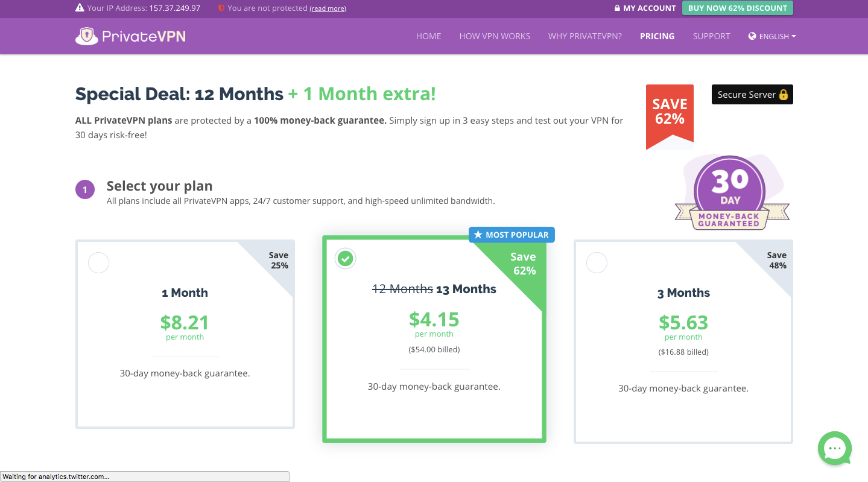
Task: Open the Support menu item
Action: coord(712,36)
